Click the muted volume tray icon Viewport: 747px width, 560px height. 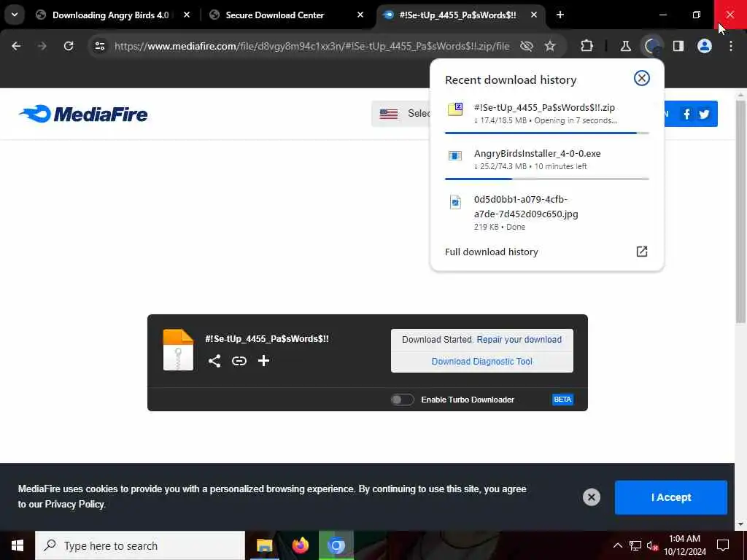(652, 545)
